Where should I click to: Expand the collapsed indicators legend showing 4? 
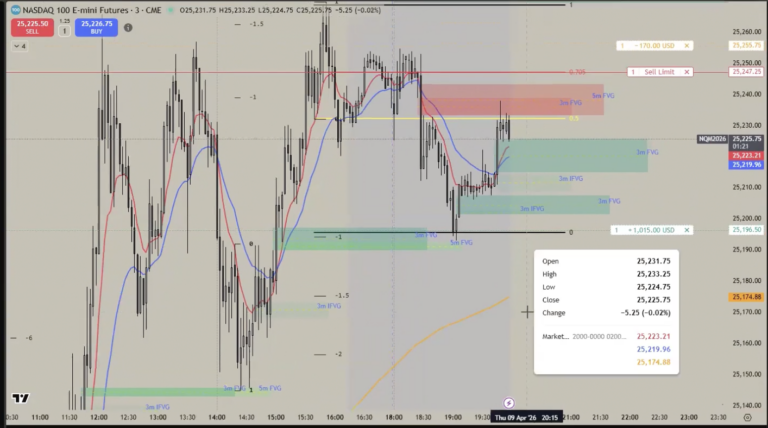point(20,46)
